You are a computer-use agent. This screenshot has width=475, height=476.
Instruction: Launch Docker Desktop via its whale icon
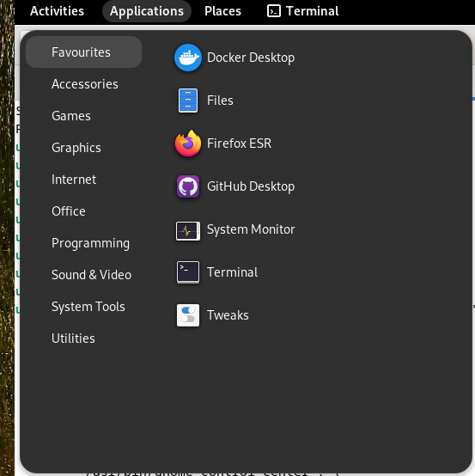[x=188, y=58]
